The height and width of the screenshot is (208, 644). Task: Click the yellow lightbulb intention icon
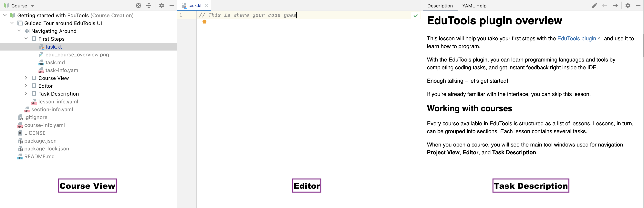tap(204, 23)
